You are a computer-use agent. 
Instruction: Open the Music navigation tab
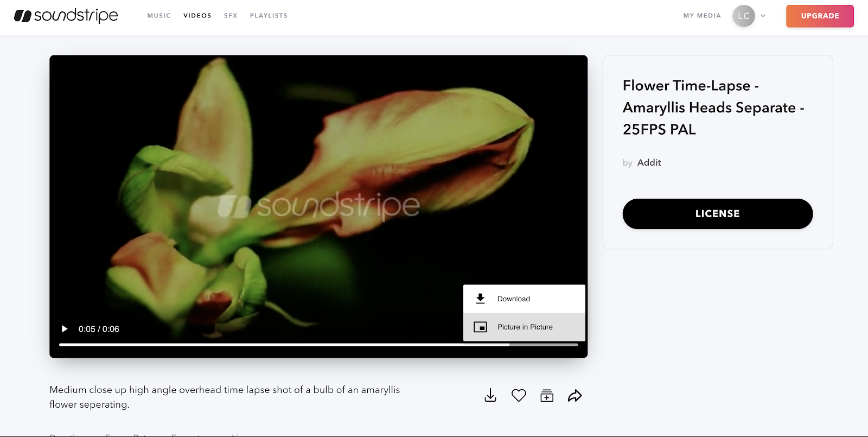[x=159, y=16]
